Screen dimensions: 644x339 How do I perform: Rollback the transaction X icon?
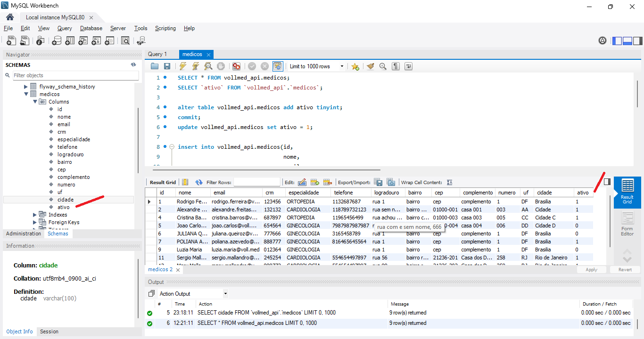point(265,66)
